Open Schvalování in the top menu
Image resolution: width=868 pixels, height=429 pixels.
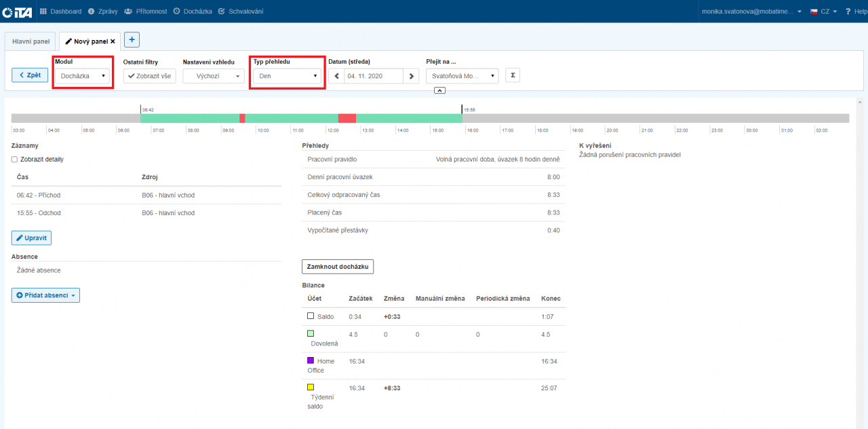241,12
